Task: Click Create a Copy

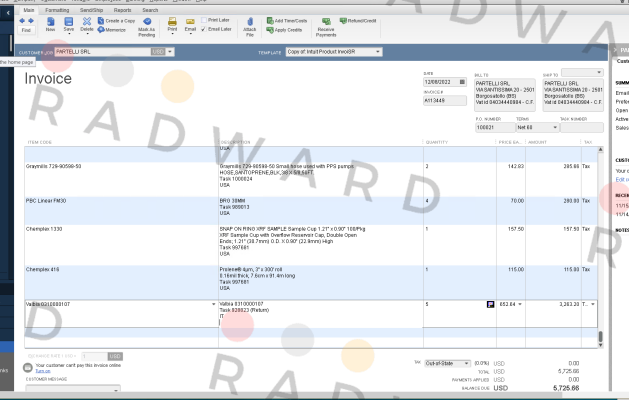Action: 116,21
